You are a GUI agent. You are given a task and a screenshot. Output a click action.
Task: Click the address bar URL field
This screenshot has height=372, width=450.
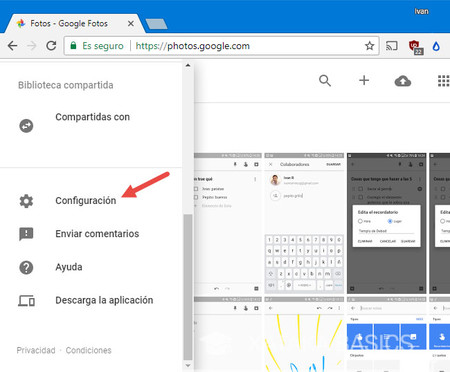pyautogui.click(x=221, y=46)
